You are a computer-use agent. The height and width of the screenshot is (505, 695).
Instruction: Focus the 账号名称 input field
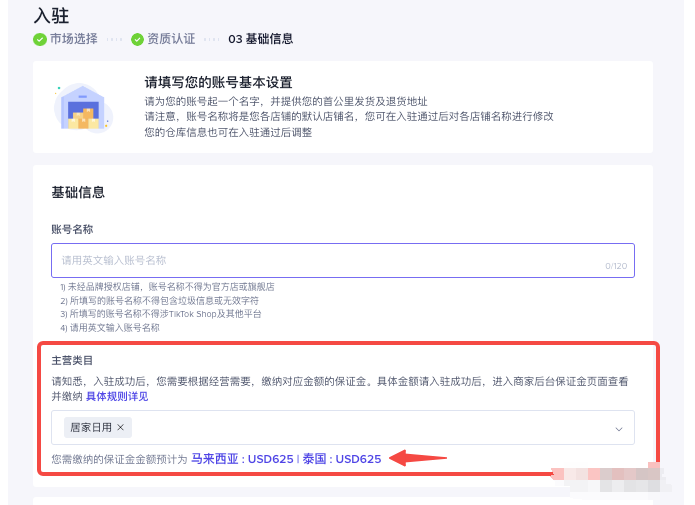343,260
